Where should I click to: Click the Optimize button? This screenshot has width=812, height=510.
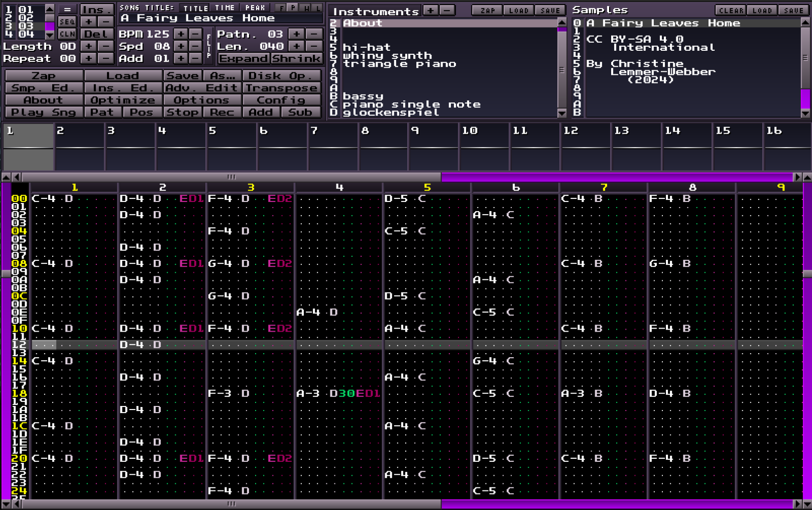123,99
